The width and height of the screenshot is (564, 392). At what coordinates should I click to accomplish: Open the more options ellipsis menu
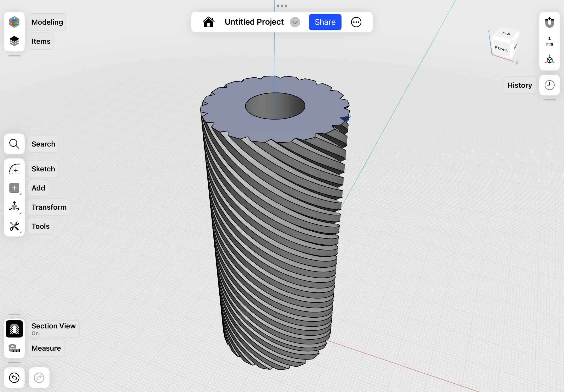(x=356, y=22)
